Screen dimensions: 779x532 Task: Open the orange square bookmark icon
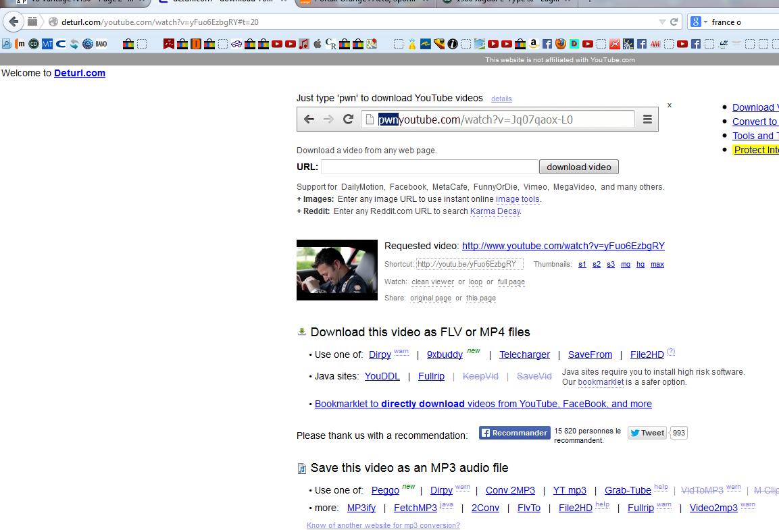pyautogui.click(x=196, y=44)
